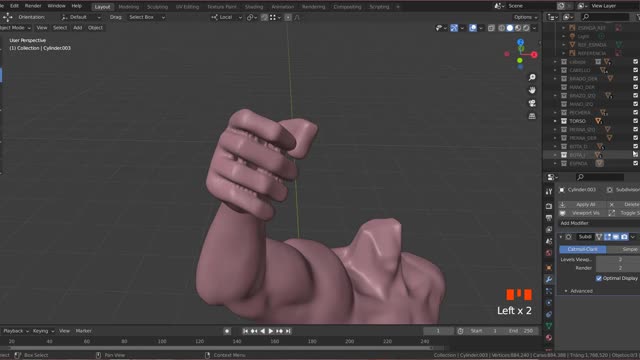Toggle Subdiv modifier edit mode display
The width and height of the screenshot is (640, 360).
(x=607, y=237)
